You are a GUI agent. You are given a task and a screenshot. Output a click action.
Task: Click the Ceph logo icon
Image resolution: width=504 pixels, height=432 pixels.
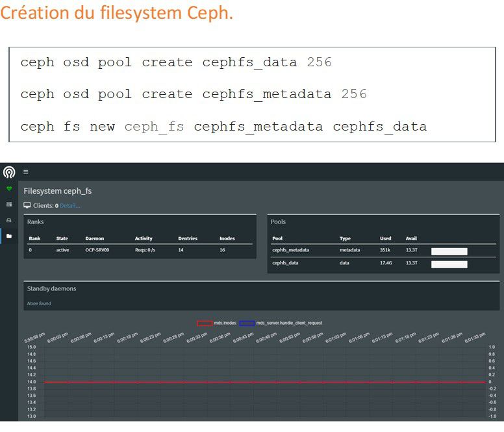pyautogui.click(x=9, y=172)
